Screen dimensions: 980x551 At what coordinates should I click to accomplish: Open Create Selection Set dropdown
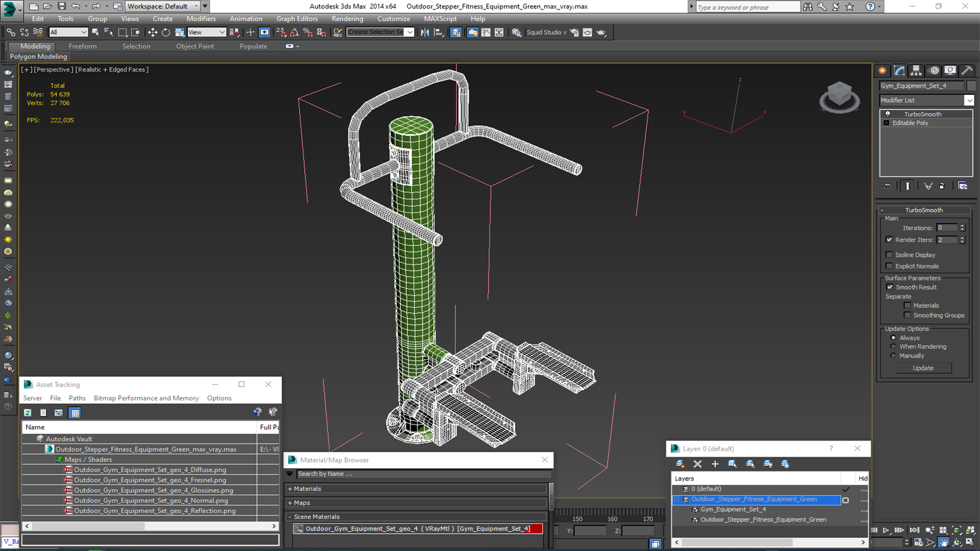click(410, 32)
